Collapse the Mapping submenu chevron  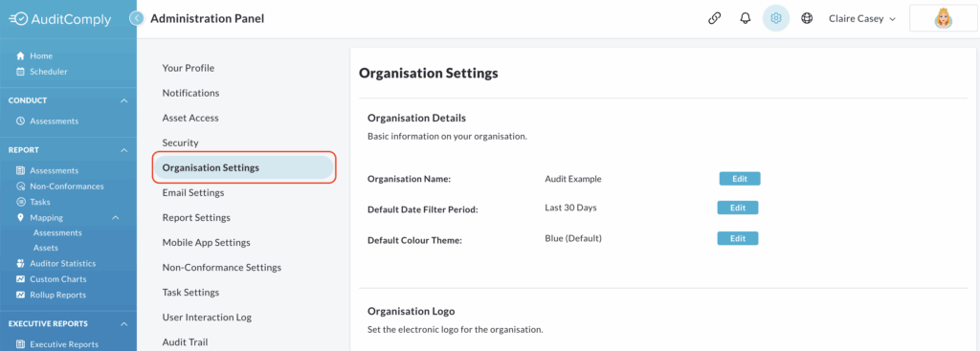115,217
